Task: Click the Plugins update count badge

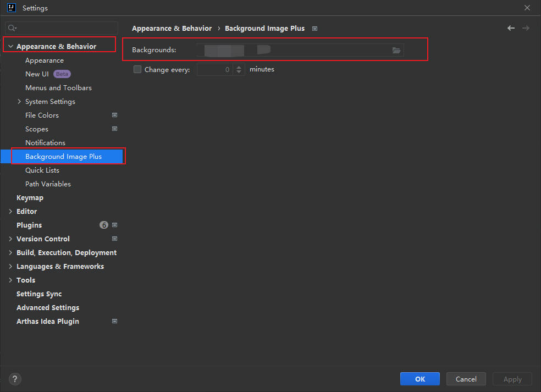Action: click(104, 225)
